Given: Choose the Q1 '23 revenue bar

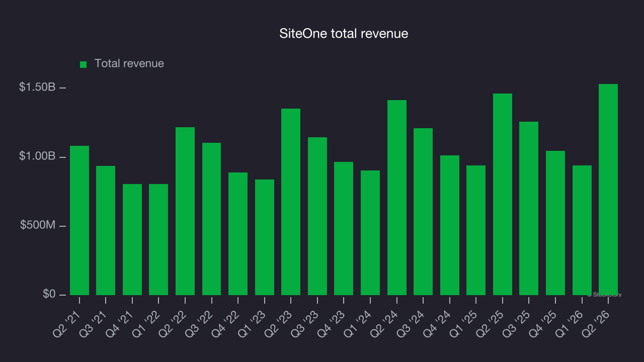Looking at the screenshot, I should (265, 237).
